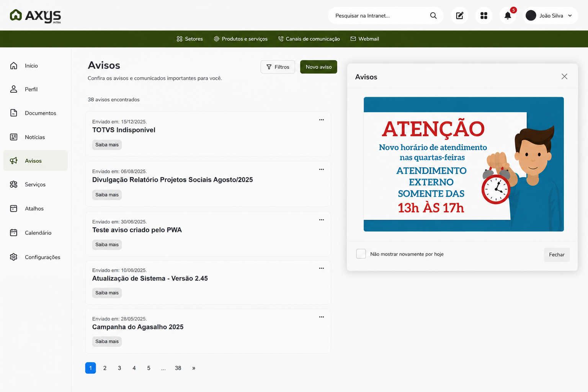Screen dimensions: 588x392
Task: Open options menu for Teste aviso criado pelo PWA
Action: coord(322,220)
